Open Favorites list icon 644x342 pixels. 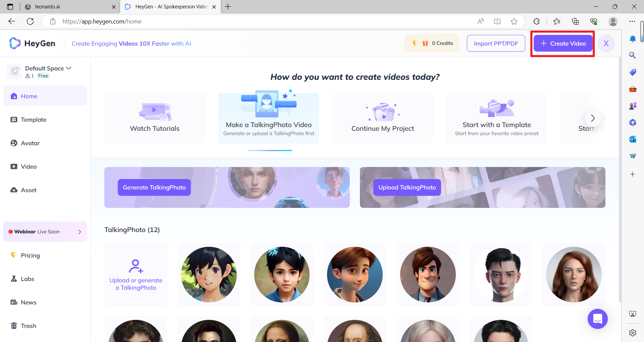point(557,21)
